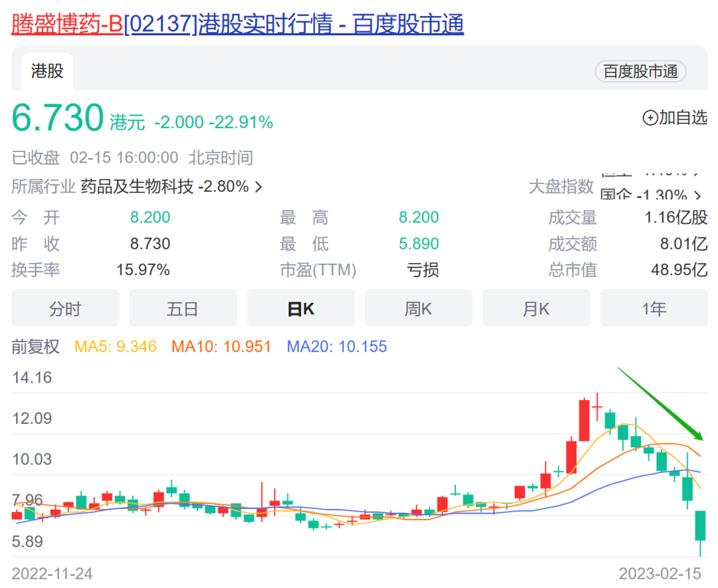This screenshot has width=718, height=588.
Task: Click the 昨收 value 8.730
Action: [150, 243]
